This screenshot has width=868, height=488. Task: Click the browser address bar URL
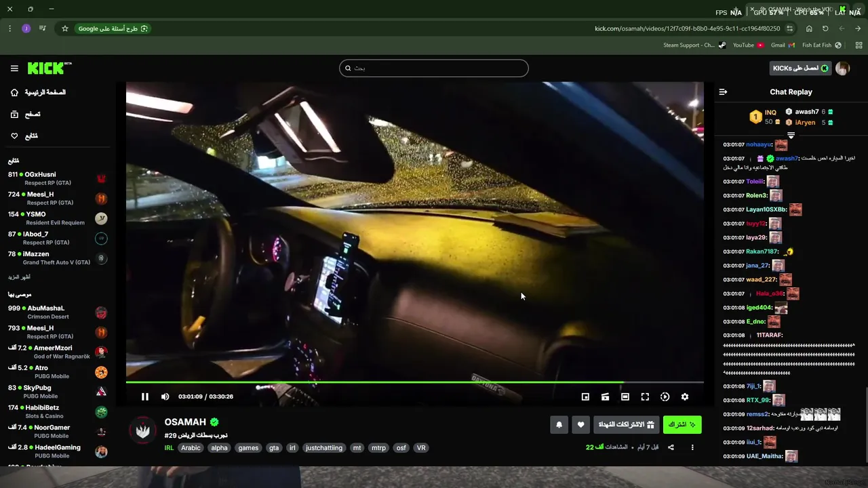687,28
